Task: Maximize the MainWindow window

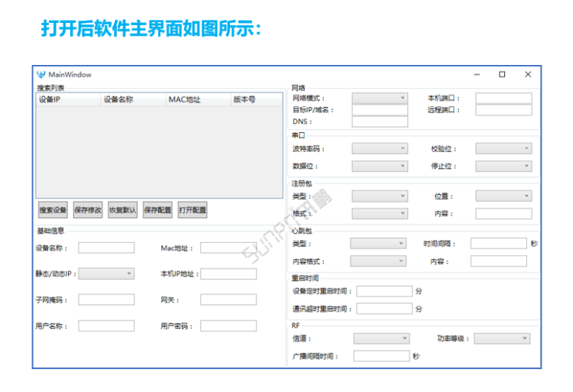Action: (x=502, y=75)
